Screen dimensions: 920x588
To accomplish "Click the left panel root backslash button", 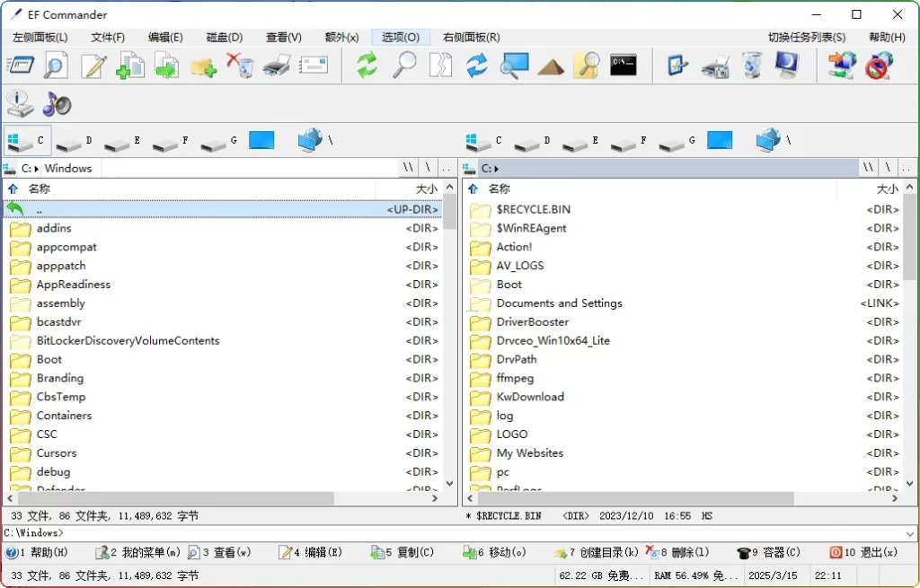I will 429,168.
